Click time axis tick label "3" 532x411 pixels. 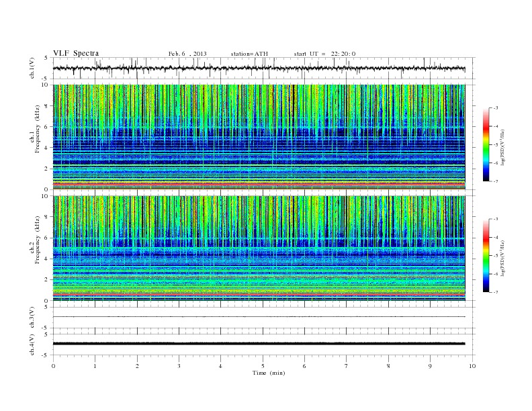(x=179, y=366)
